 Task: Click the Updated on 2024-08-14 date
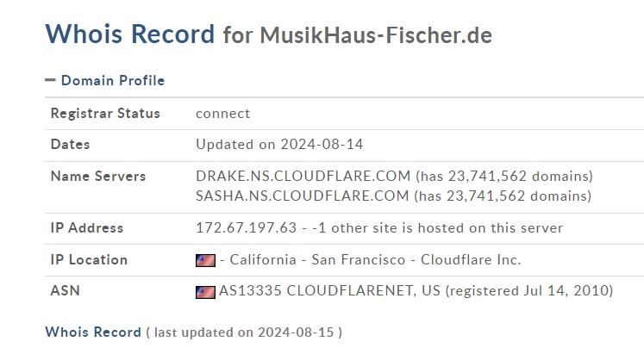click(x=279, y=145)
